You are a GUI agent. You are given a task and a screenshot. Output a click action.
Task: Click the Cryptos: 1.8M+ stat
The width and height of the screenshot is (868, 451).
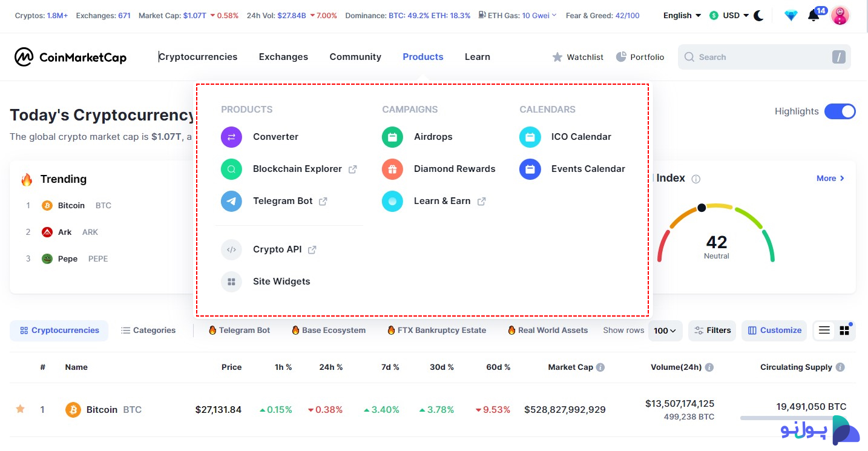(x=41, y=15)
